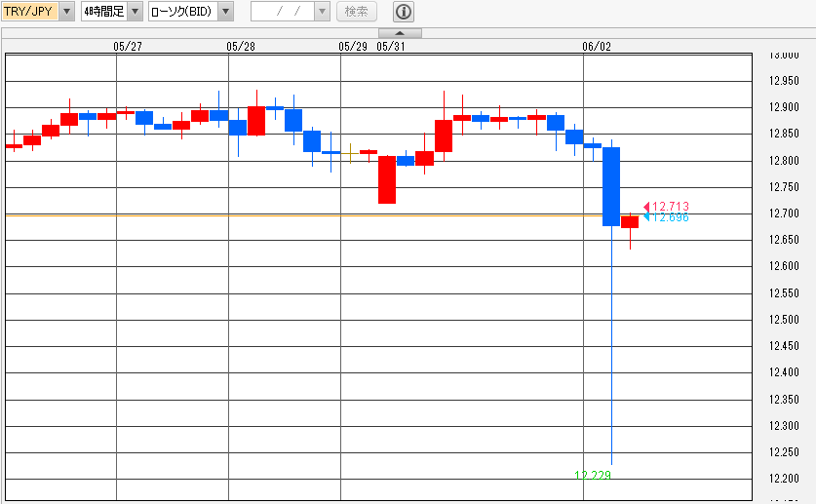Click the 検索 search button
816x504 pixels.
pos(357,11)
